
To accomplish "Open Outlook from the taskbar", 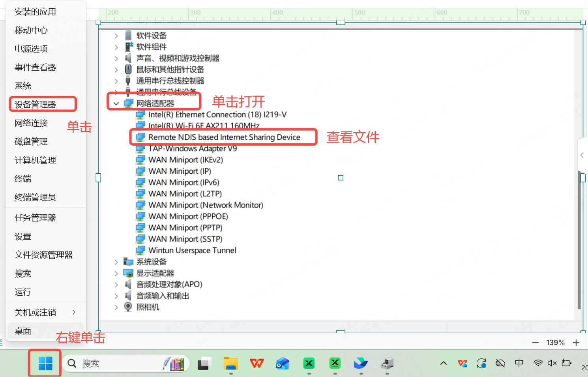I will [x=283, y=363].
